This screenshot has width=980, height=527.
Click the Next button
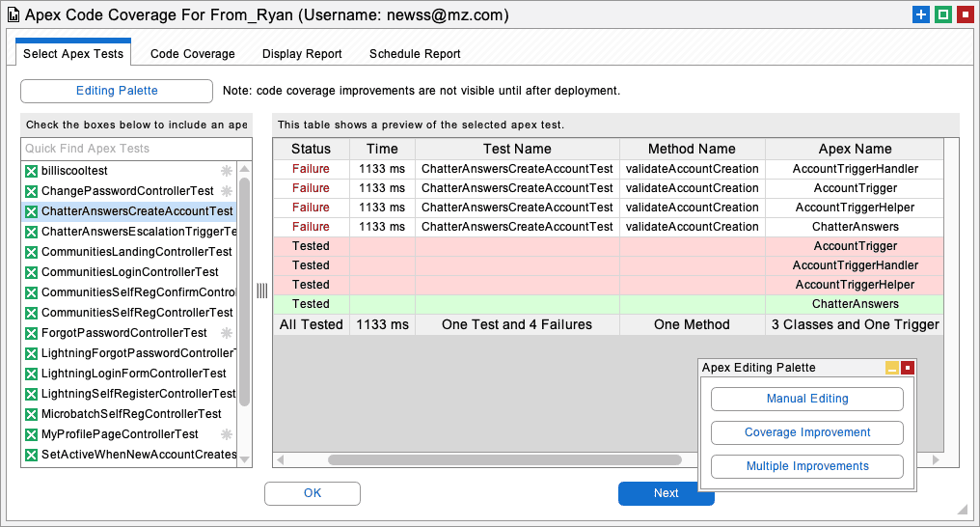[666, 493]
